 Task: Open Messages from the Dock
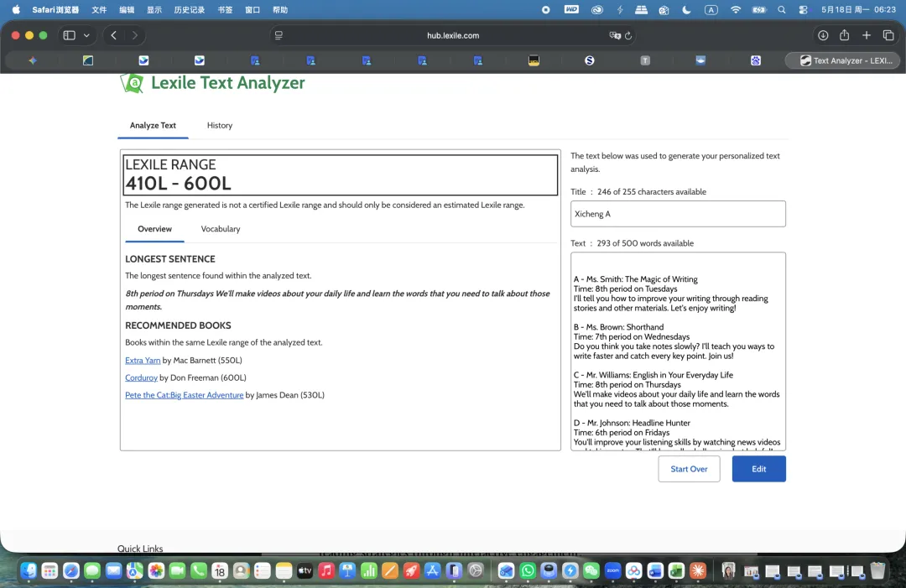point(92,570)
